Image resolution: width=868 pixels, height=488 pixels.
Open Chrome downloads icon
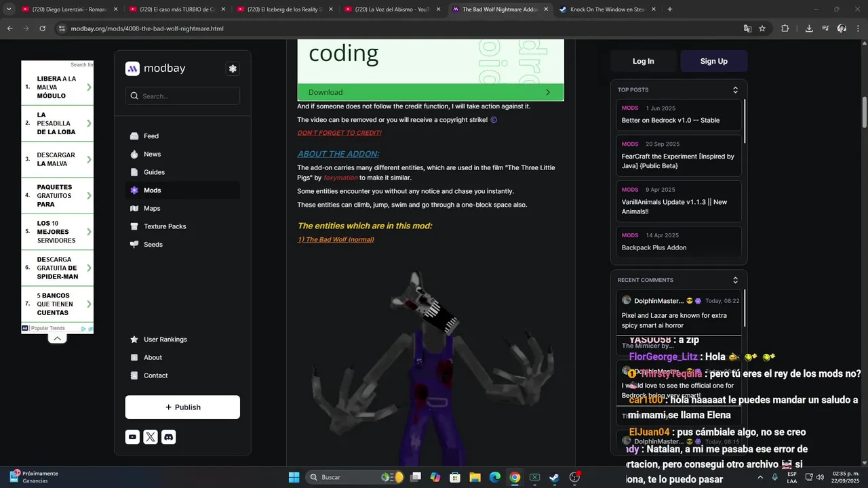coord(809,28)
